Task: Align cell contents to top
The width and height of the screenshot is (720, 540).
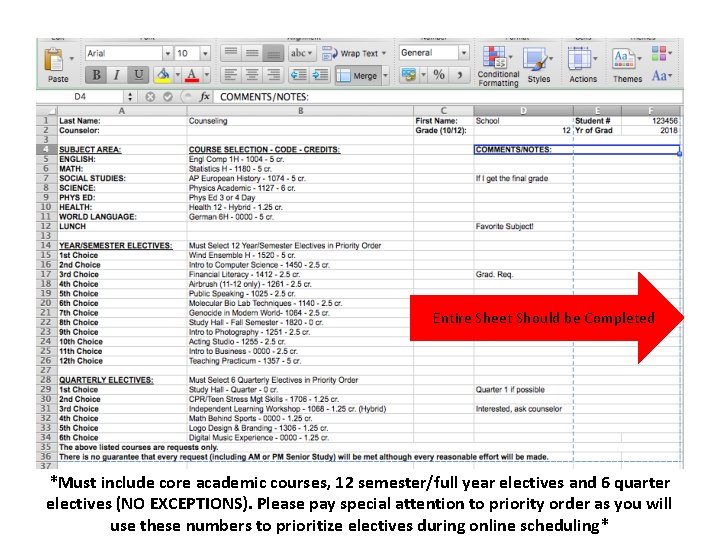Action: (231, 53)
